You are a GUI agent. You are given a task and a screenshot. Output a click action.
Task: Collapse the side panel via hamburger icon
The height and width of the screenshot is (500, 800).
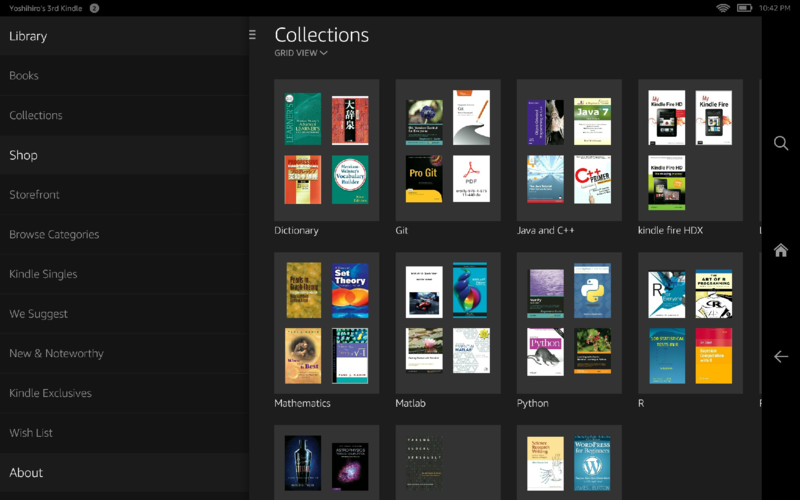pos(253,35)
